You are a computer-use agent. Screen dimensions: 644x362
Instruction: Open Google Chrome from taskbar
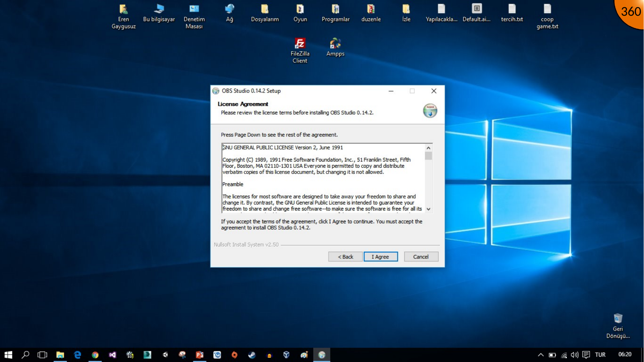[x=95, y=355]
